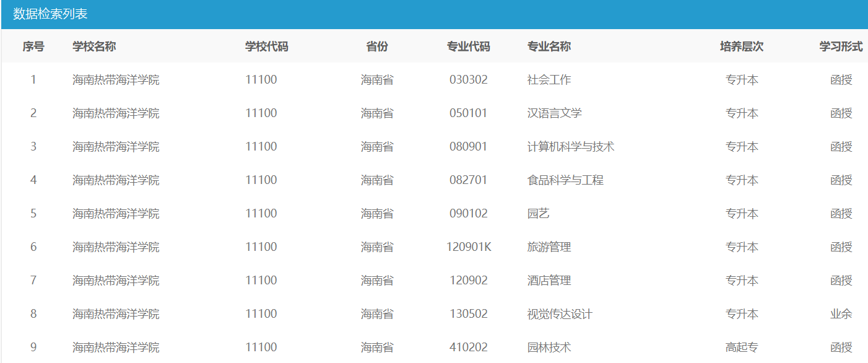Click 专升本 in the 社会工作 row
The image size is (868, 363).
pyautogui.click(x=742, y=80)
